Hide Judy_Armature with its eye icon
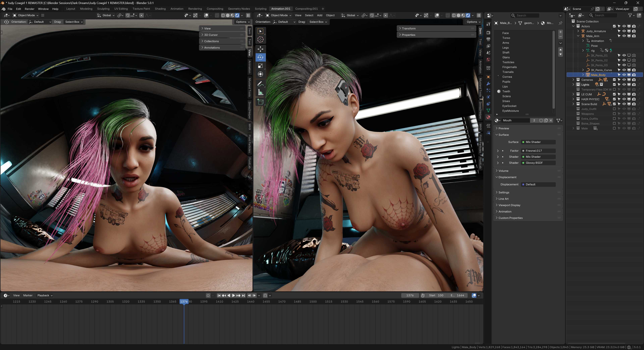The width and height of the screenshot is (644, 350). (x=624, y=31)
